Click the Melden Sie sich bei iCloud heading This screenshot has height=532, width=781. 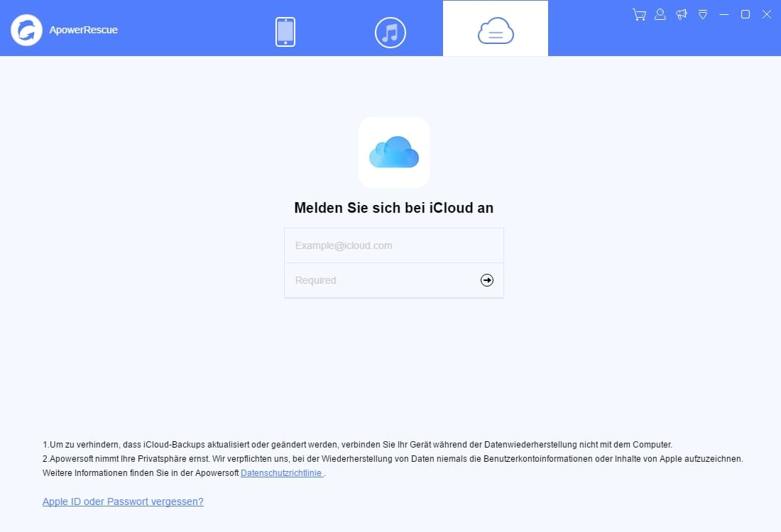tap(393, 208)
